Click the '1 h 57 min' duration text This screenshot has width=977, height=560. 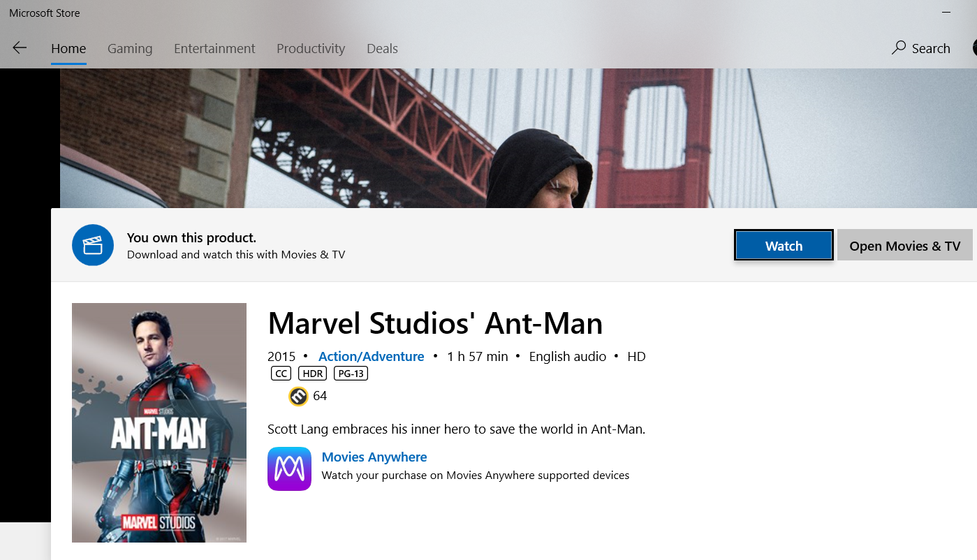click(x=478, y=357)
